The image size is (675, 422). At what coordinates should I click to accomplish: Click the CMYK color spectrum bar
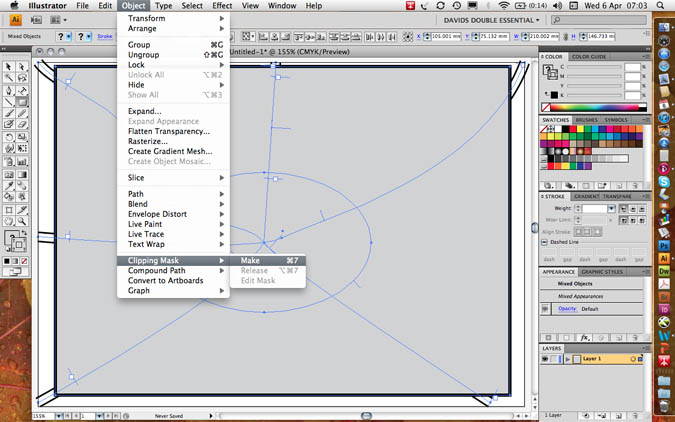594,106
